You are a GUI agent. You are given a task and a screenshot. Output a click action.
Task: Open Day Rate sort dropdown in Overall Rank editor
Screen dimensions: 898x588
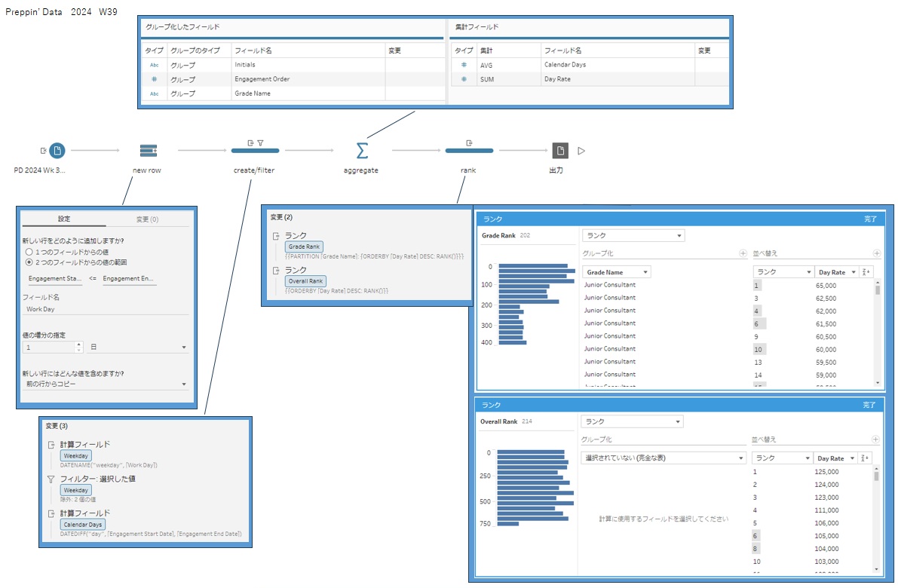[x=835, y=458]
